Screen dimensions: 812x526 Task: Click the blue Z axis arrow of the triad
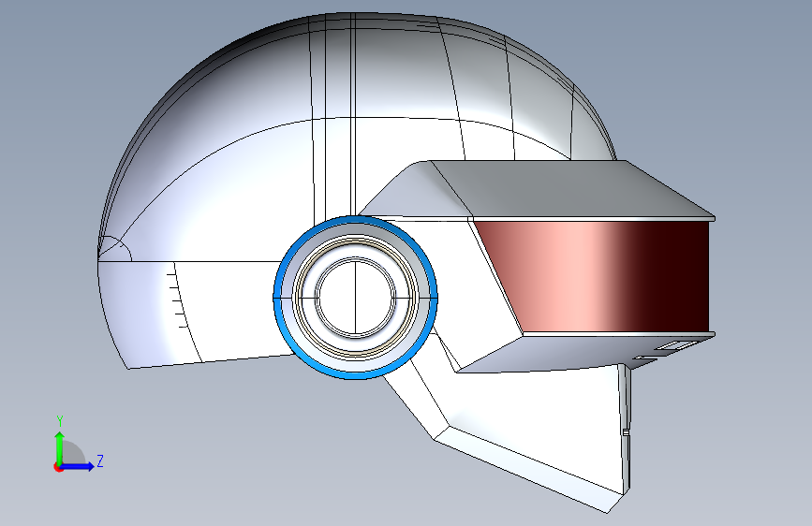coord(77,466)
